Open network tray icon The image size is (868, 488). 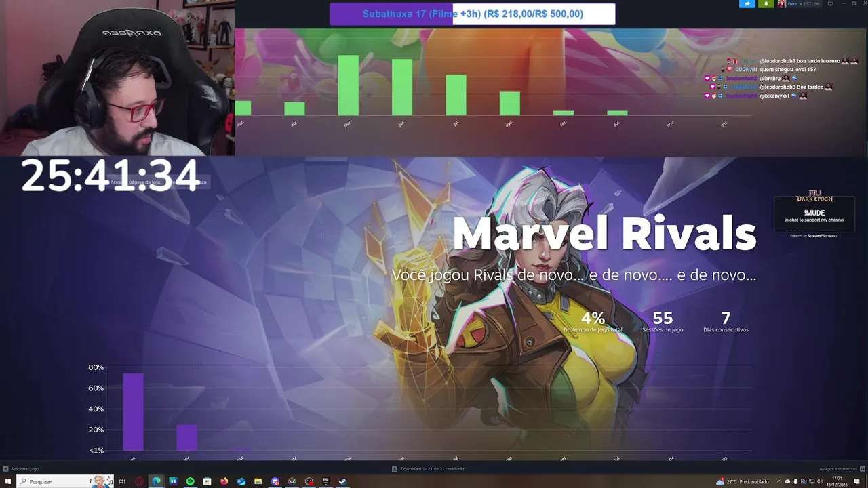coord(812,481)
